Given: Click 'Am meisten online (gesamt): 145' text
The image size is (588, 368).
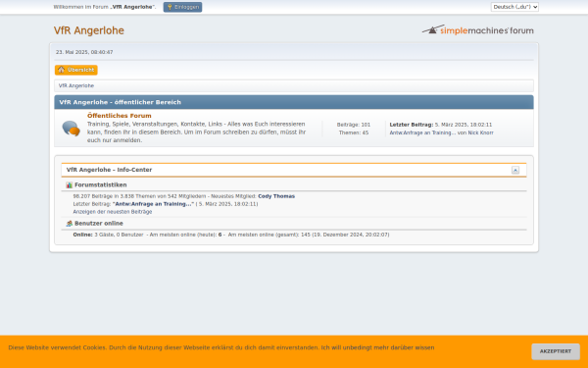Looking at the screenshot, I should 269,235.
